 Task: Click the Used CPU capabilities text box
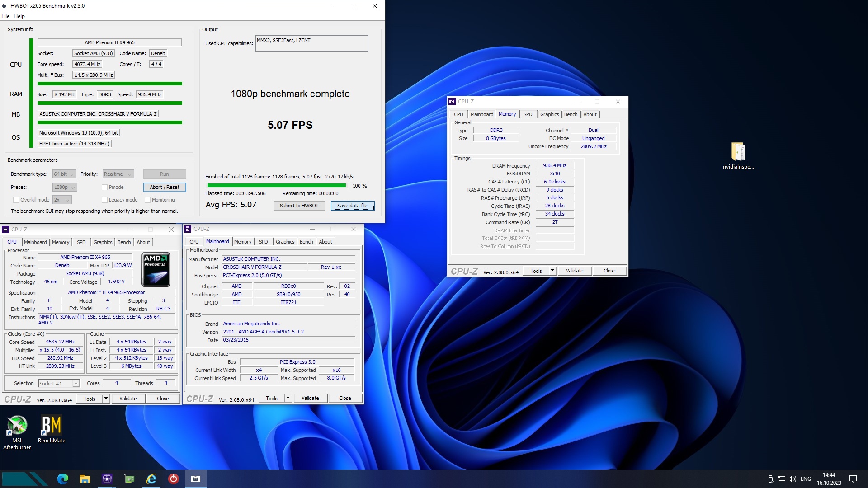tap(312, 43)
